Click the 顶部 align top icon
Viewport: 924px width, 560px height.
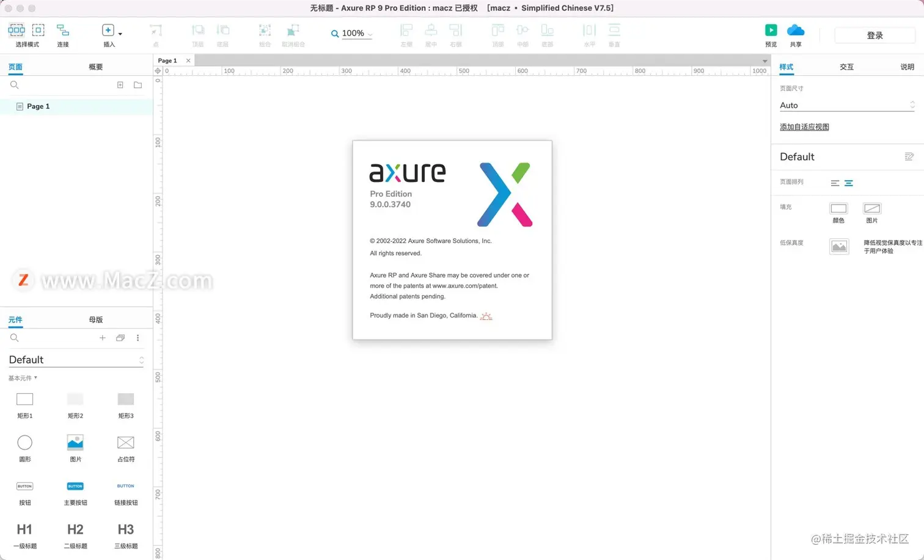(x=498, y=30)
